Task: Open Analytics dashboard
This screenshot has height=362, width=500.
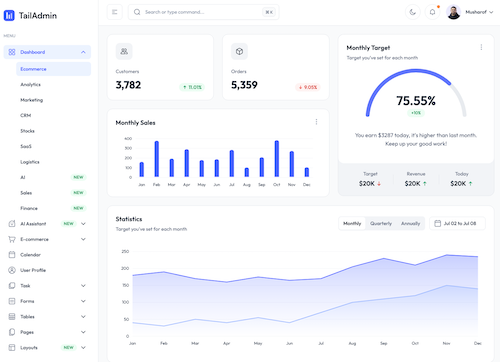Action: tap(30, 85)
